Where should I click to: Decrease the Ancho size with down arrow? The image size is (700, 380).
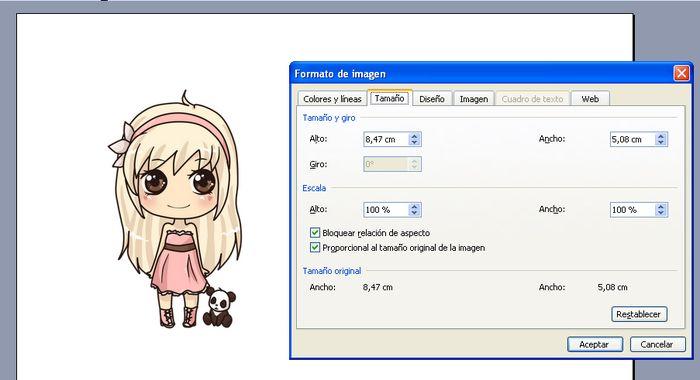pyautogui.click(x=661, y=142)
